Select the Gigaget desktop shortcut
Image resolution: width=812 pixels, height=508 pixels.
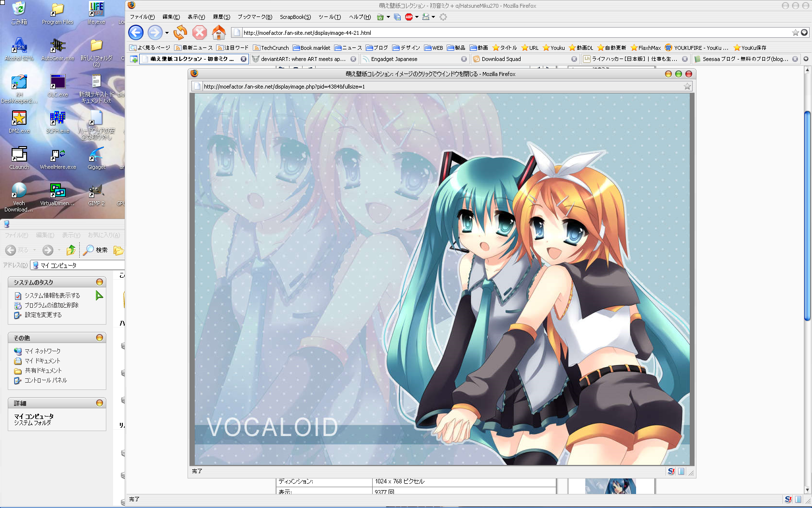[96, 158]
